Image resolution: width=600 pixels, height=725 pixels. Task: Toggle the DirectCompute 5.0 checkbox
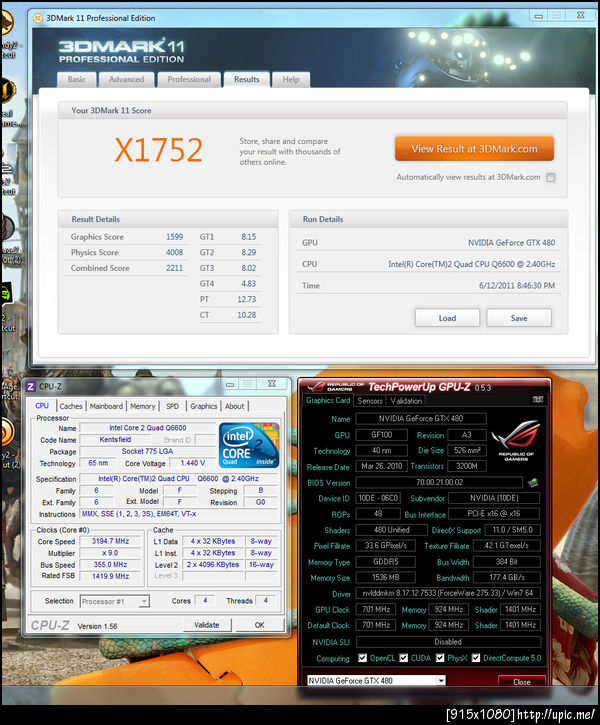pos(476,658)
